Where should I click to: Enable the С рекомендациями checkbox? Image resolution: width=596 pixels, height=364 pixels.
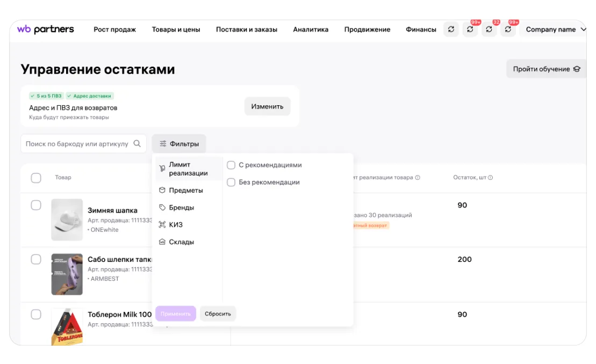tap(231, 165)
